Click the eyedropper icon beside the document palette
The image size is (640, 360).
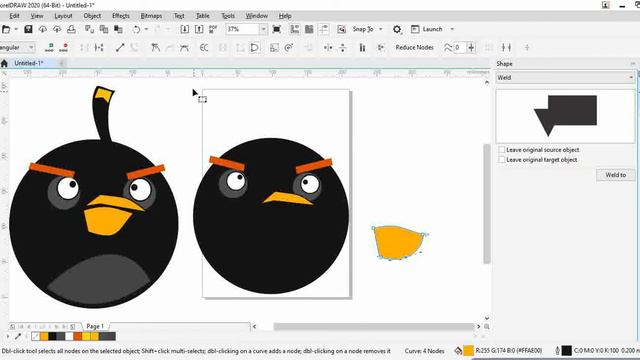pyautogui.click(x=18, y=336)
